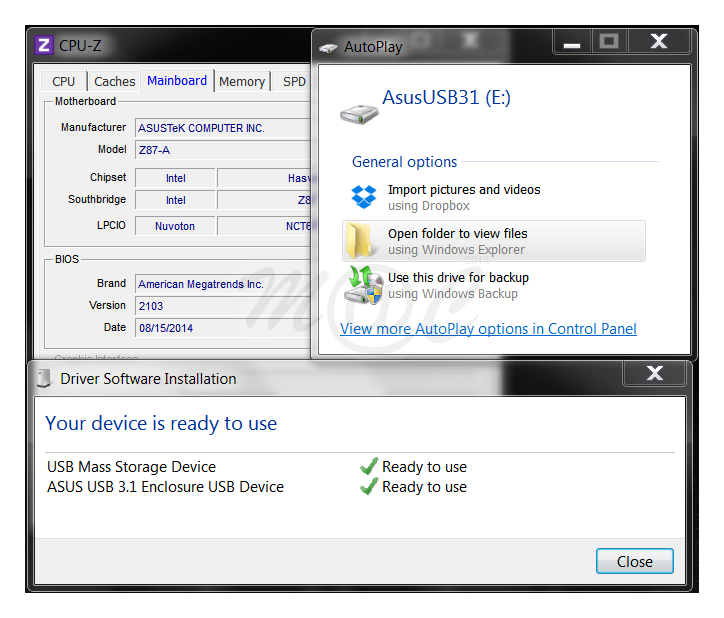The width and height of the screenshot is (724, 618).
Task: Click the BIOS Version label in CPU-Z
Action: tap(107, 305)
